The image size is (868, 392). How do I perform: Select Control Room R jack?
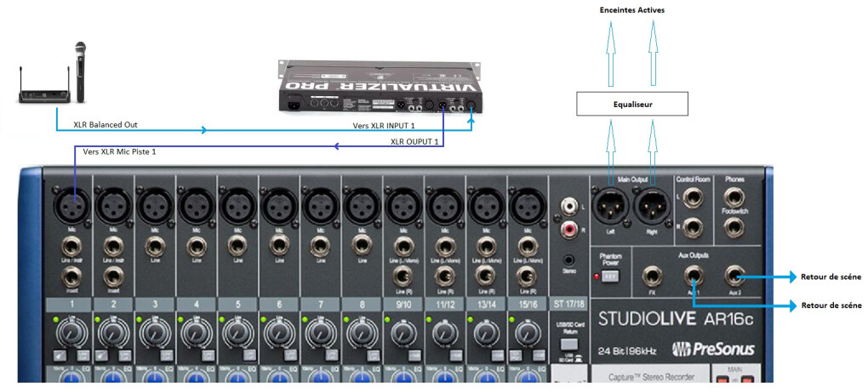693,227
